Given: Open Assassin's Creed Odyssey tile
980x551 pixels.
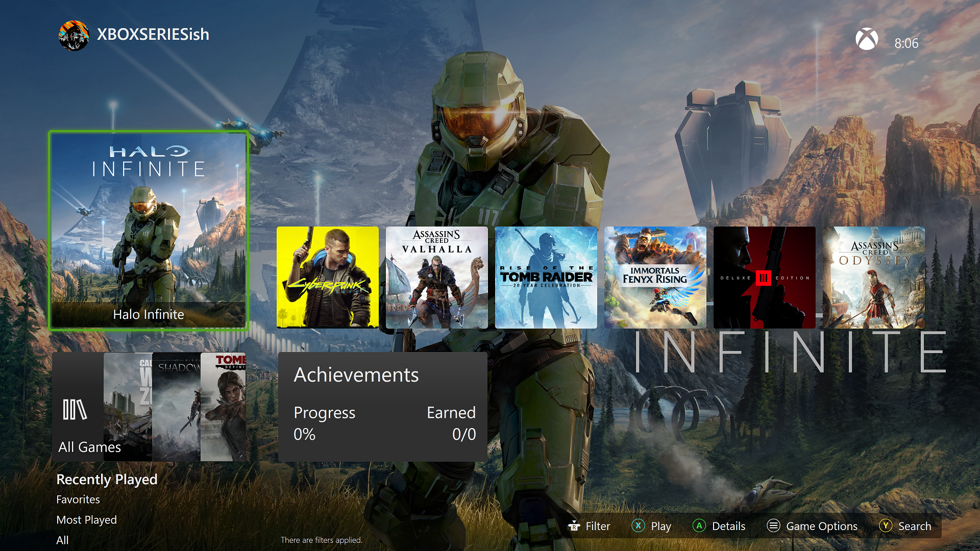Looking at the screenshot, I should [x=874, y=278].
